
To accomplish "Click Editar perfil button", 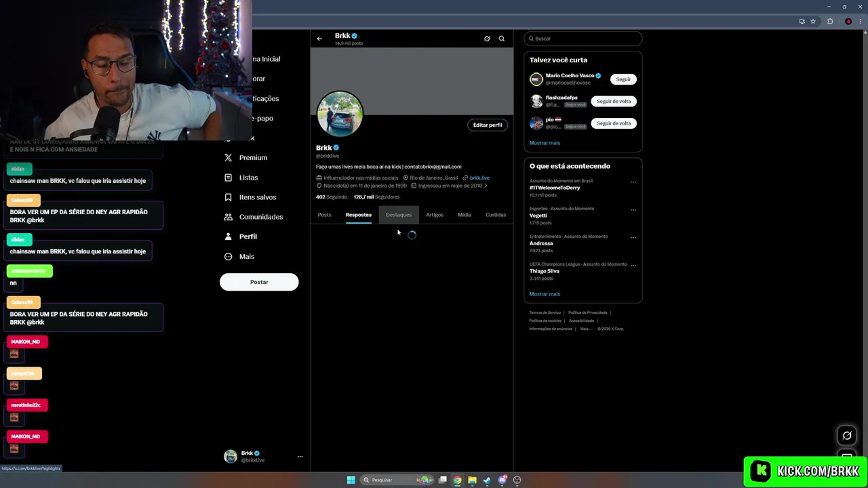I will tap(488, 125).
